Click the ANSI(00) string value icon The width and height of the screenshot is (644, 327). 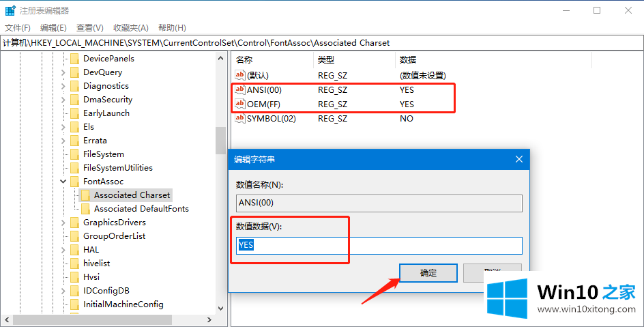pos(239,90)
